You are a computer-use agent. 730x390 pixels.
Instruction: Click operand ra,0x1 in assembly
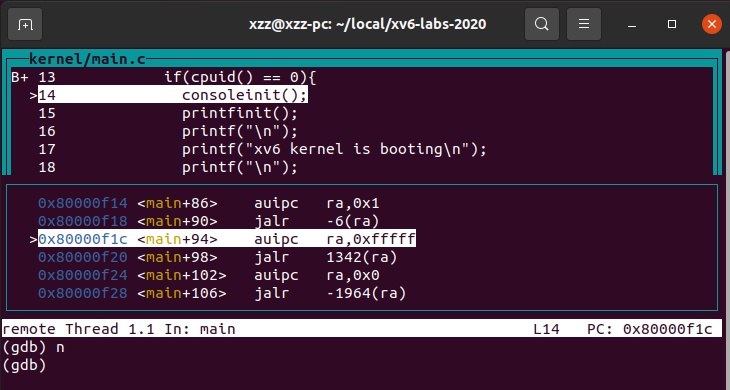coord(353,203)
